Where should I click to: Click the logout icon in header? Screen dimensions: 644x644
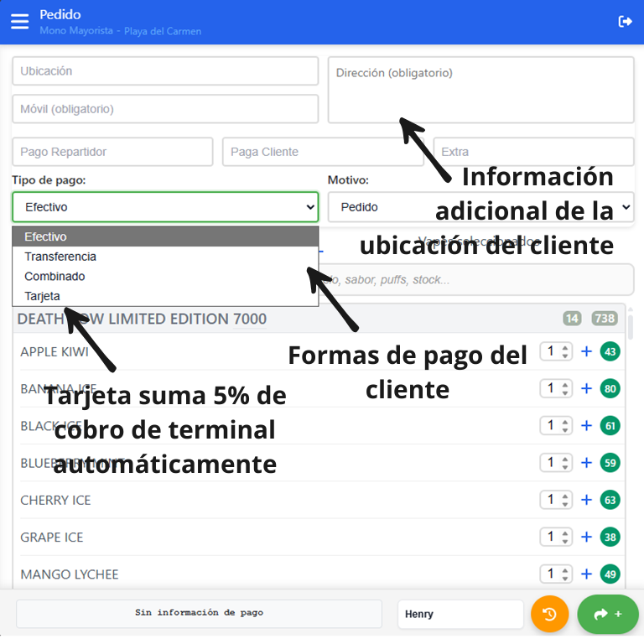(x=625, y=21)
